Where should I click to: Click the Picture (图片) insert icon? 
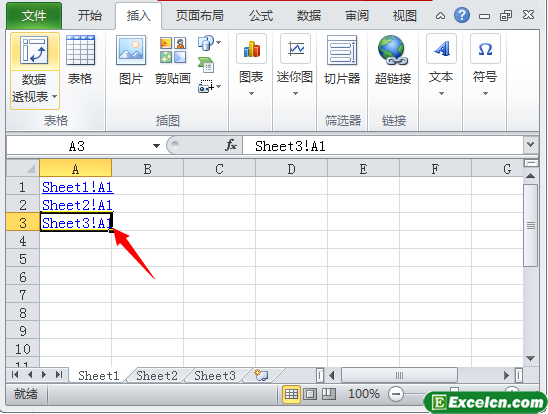[131, 50]
